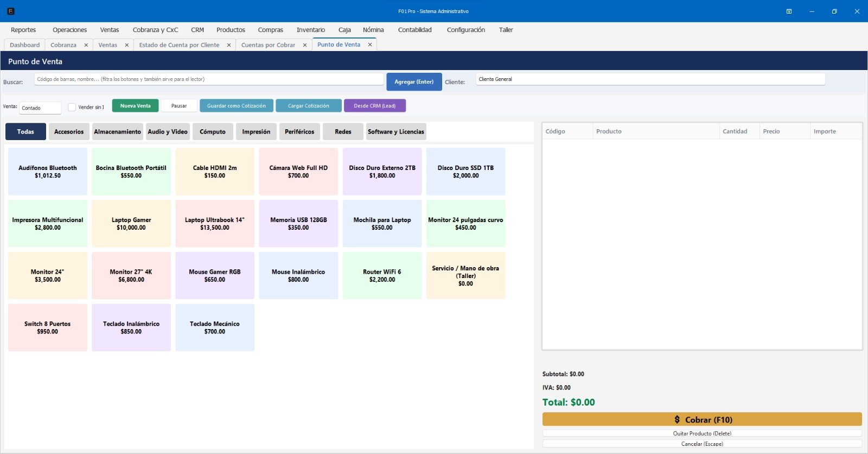Open the Configuración menu

(x=466, y=30)
